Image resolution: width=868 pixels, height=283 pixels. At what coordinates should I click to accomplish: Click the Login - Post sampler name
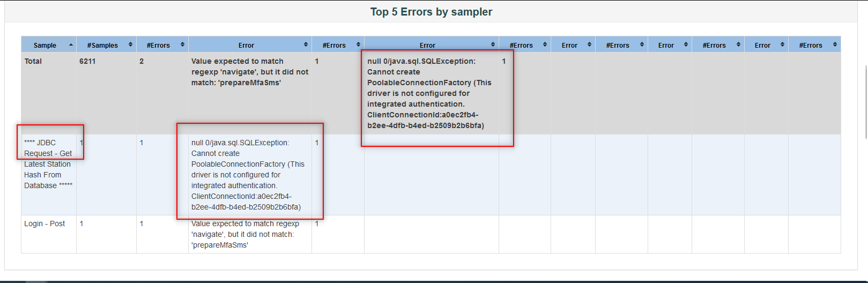pos(44,224)
